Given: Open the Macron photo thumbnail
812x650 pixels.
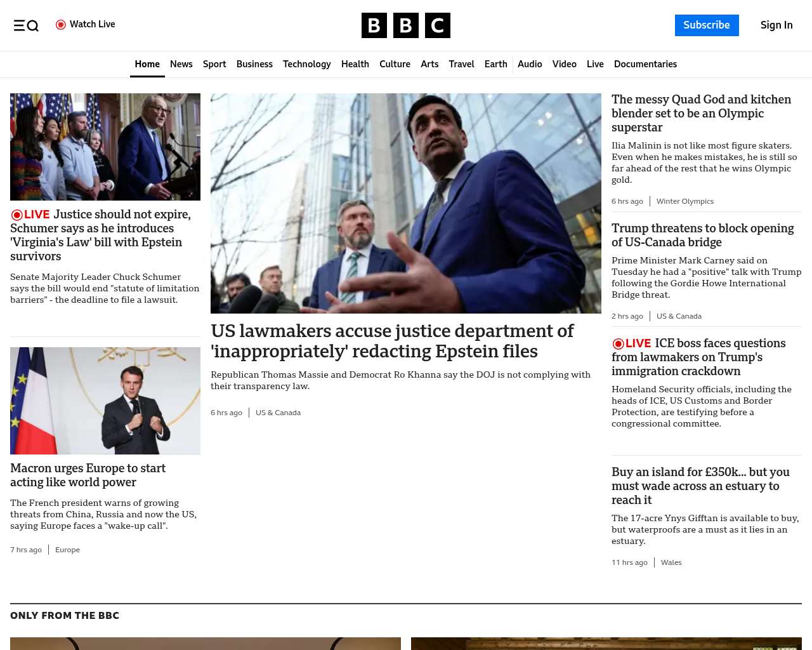Looking at the screenshot, I should (105, 401).
